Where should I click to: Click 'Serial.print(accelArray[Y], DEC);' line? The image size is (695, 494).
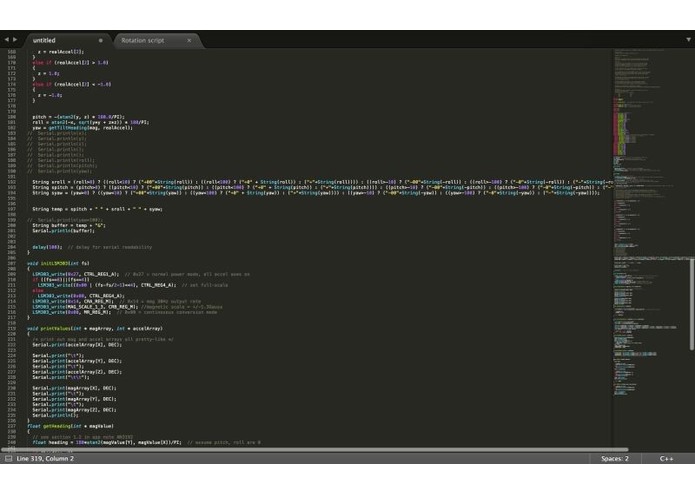coord(77,361)
